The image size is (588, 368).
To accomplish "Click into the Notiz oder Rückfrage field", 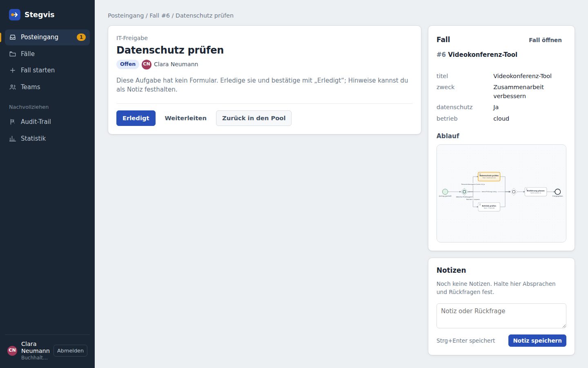I will tap(501, 316).
